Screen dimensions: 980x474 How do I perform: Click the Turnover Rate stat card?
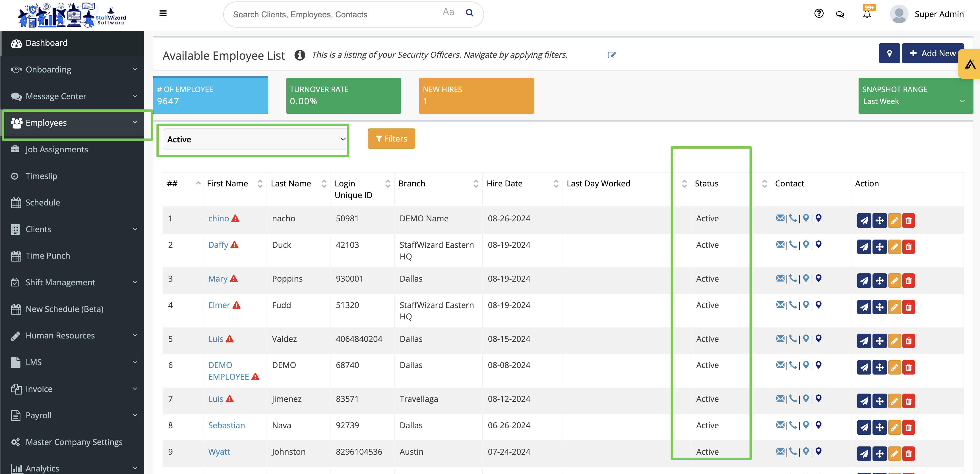point(344,96)
